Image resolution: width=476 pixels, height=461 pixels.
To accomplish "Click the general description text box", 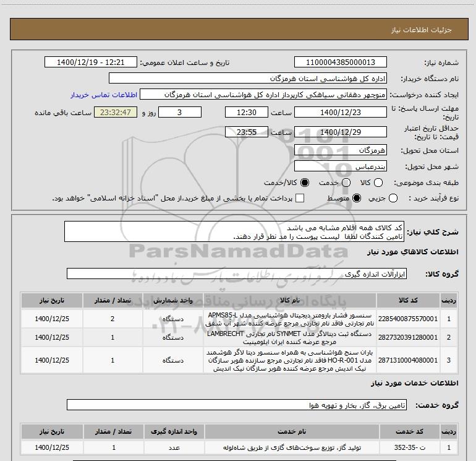I will pos(234,232).
